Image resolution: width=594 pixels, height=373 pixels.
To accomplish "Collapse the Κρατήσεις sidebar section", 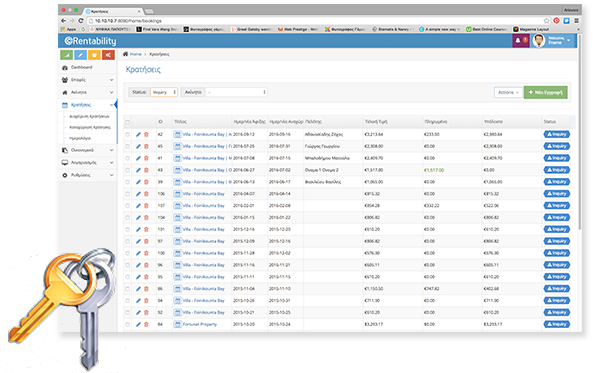I will [x=88, y=105].
